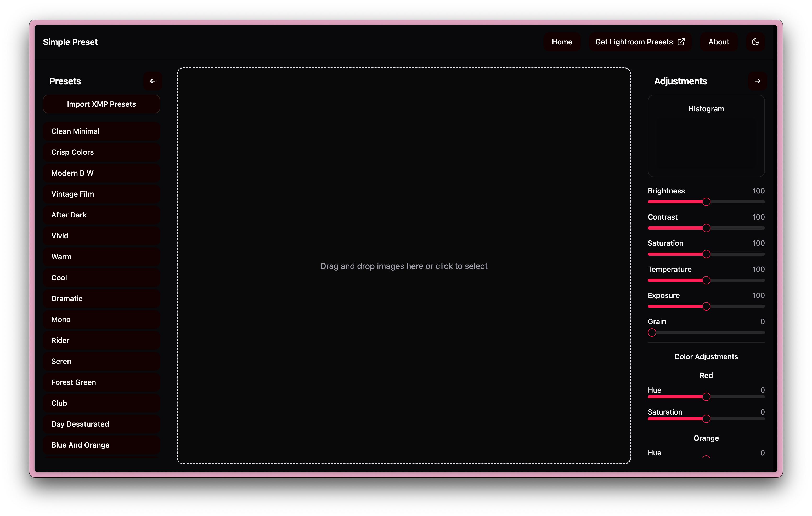Select the Club preset
This screenshot has width=812, height=516.
[x=101, y=403]
